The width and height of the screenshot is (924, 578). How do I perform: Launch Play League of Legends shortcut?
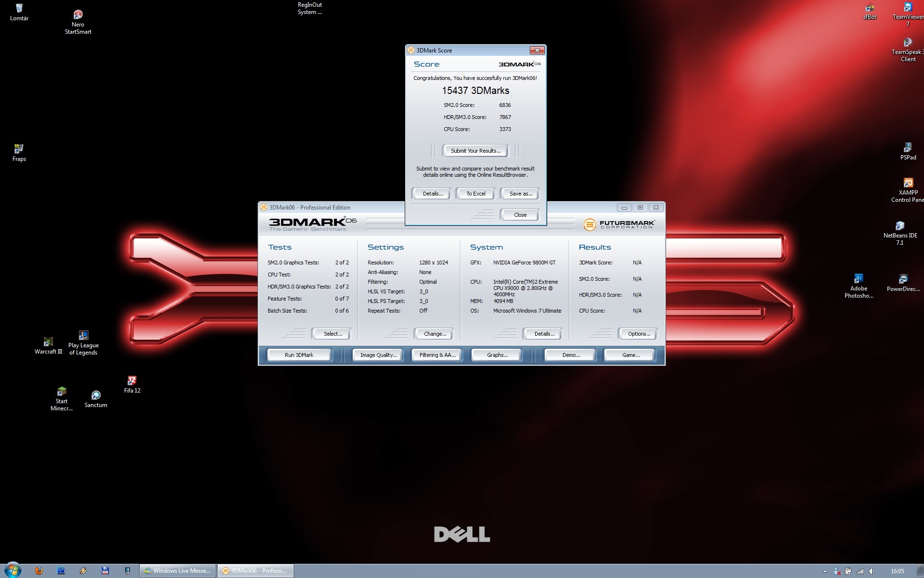click(83, 343)
